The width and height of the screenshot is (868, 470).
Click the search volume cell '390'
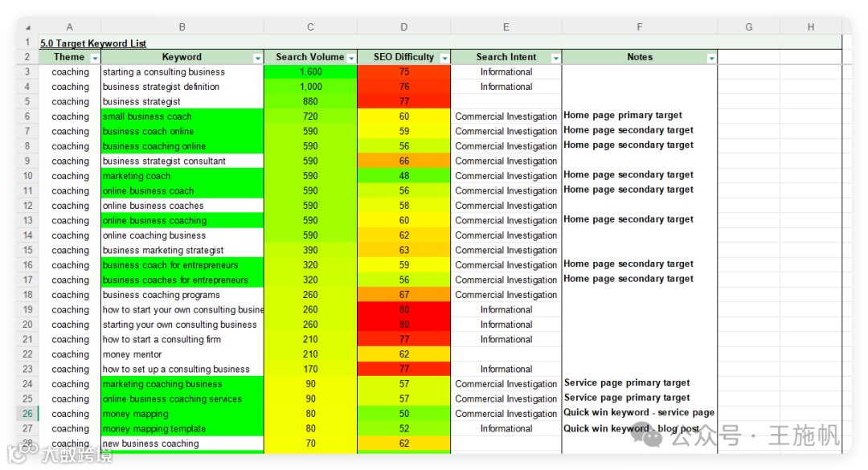[310, 250]
